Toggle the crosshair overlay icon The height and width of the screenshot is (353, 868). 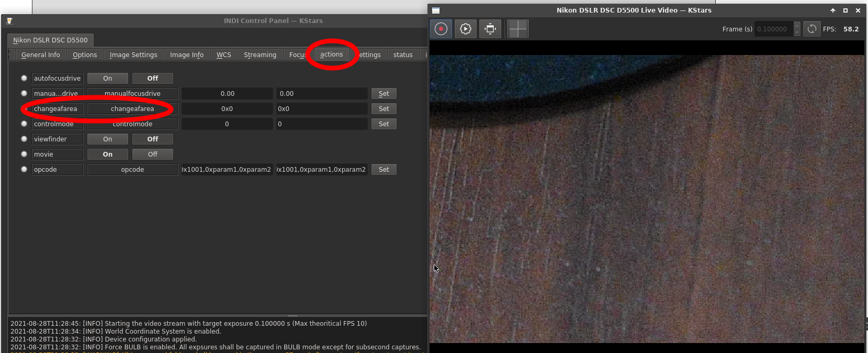point(518,29)
